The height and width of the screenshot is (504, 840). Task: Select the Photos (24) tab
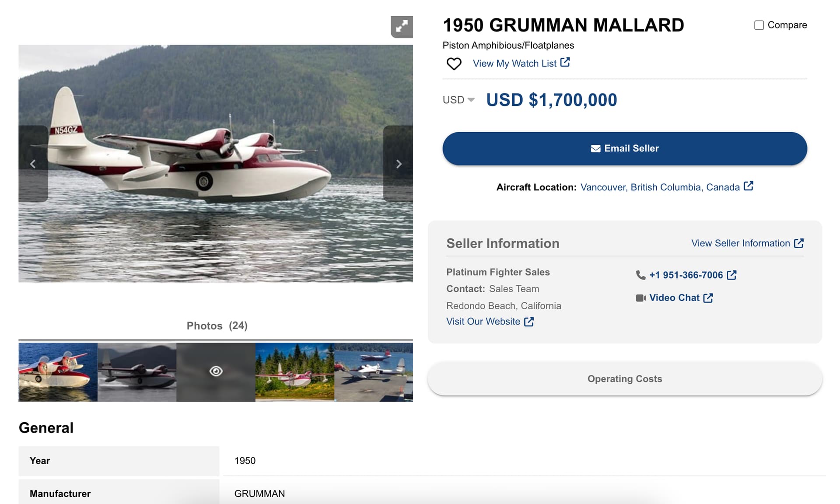[x=217, y=326]
